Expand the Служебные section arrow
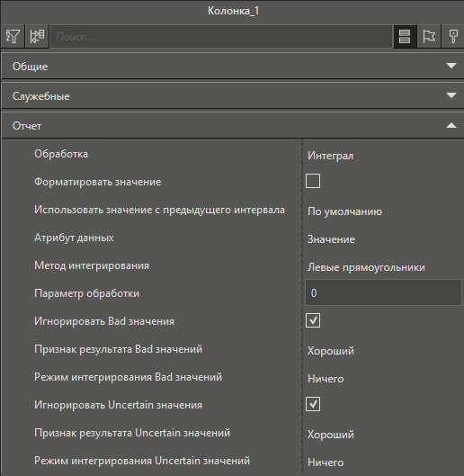The image size is (464, 476). (451, 95)
